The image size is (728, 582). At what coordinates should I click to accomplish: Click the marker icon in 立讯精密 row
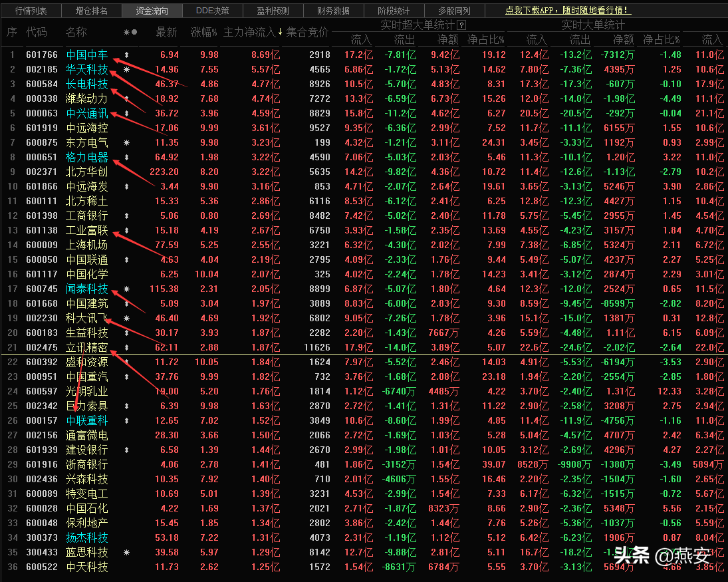coord(127,347)
